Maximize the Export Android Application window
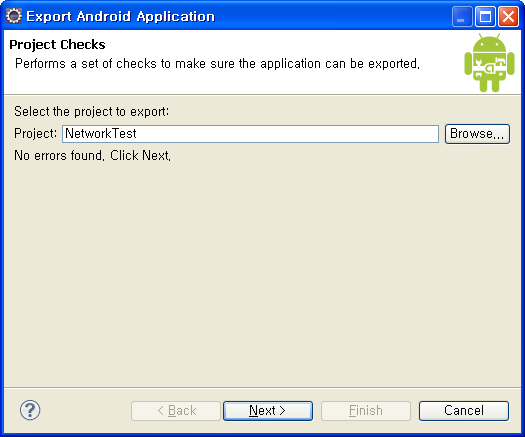The width and height of the screenshot is (525, 437). coord(485,16)
